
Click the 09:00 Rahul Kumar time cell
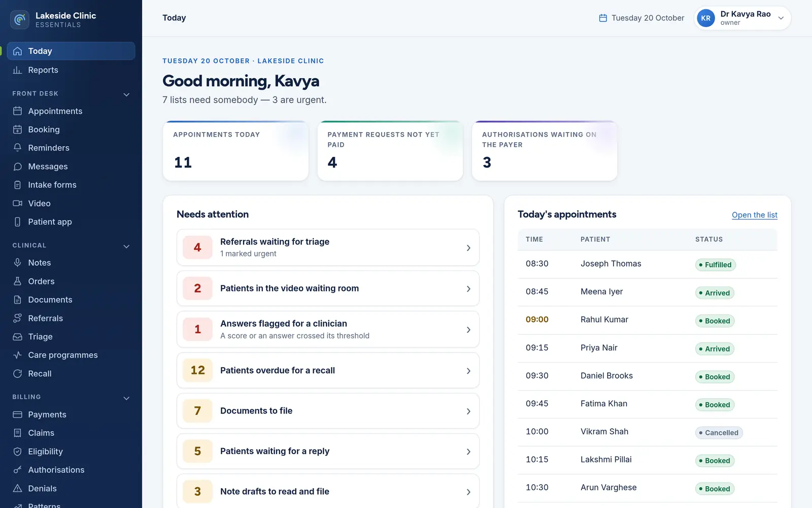coord(537,320)
